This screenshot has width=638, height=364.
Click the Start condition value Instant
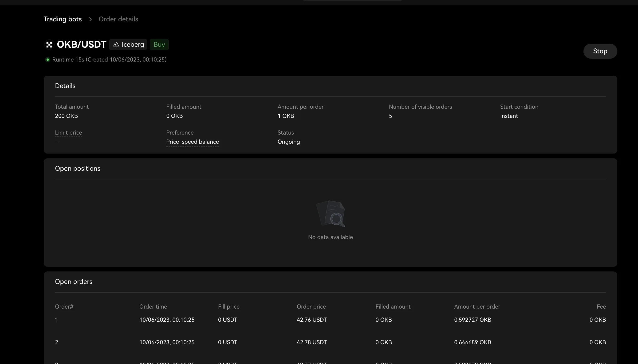509,116
